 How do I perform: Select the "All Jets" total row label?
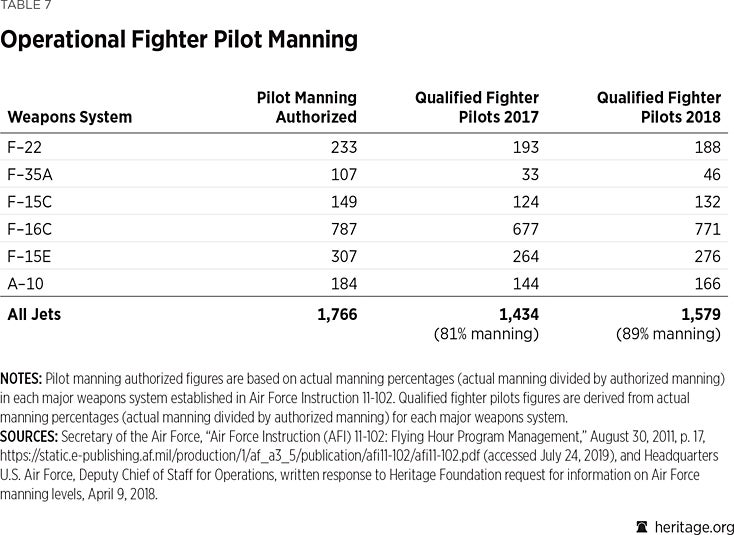click(35, 314)
